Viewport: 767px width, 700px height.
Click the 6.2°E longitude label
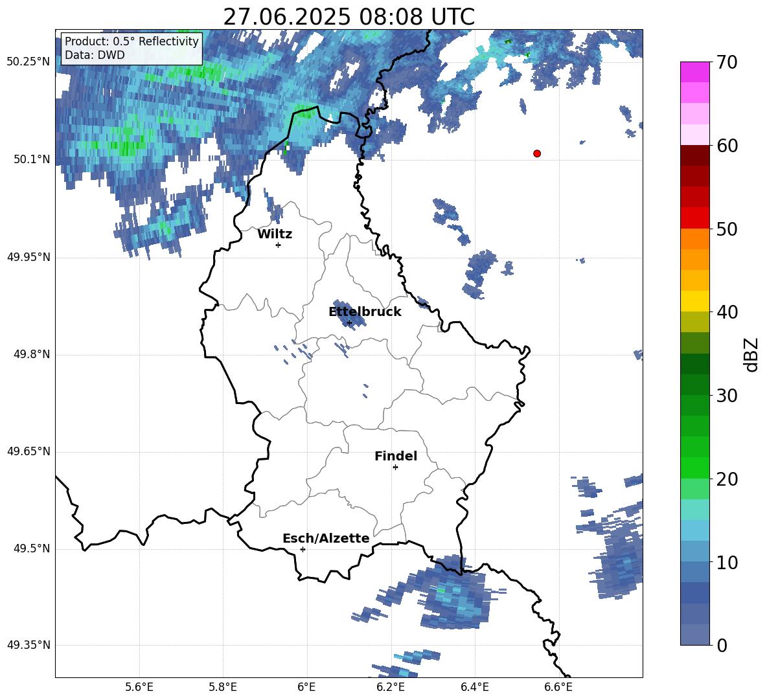pos(391,687)
